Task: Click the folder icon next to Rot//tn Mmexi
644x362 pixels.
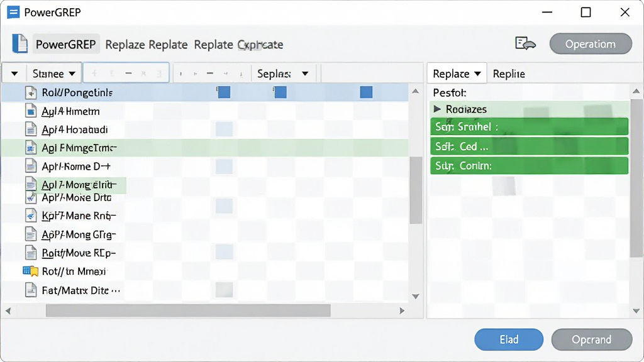Action: pos(30,271)
